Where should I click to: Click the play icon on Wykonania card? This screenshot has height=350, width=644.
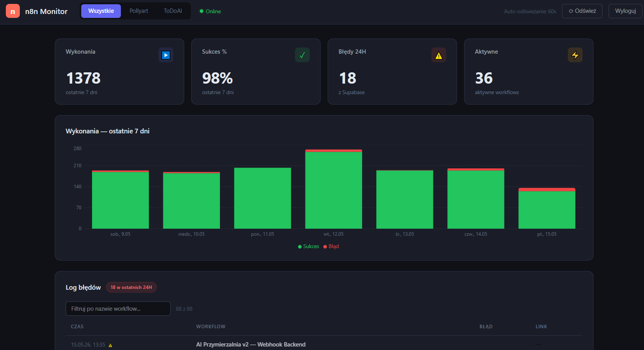[166, 55]
